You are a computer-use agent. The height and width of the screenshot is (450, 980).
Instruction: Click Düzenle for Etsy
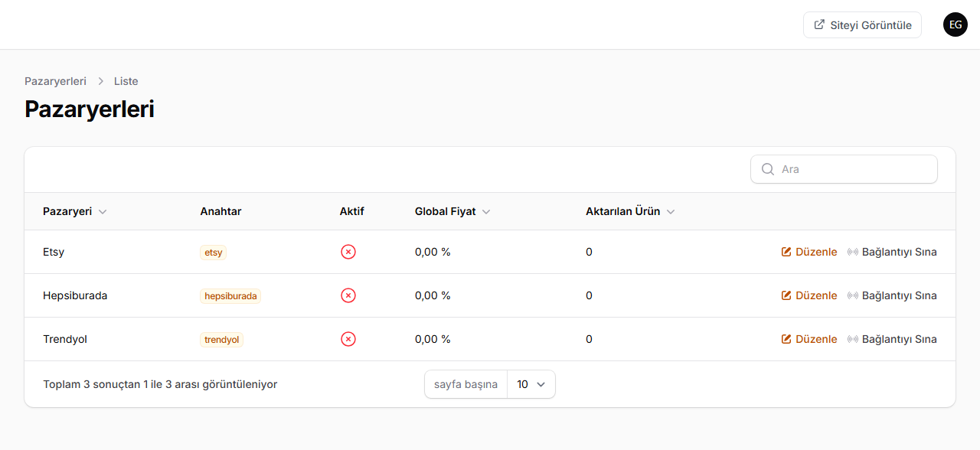tap(809, 252)
